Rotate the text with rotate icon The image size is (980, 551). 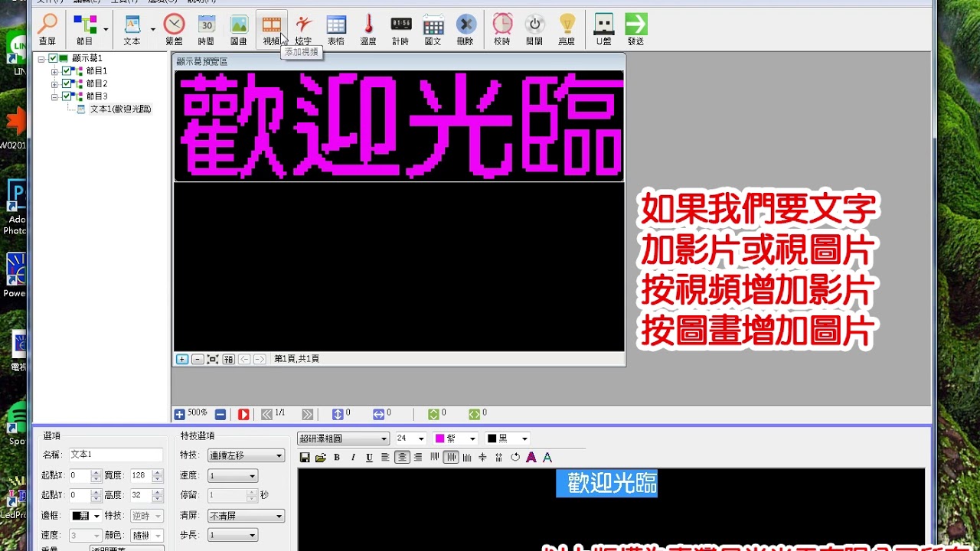point(515,458)
